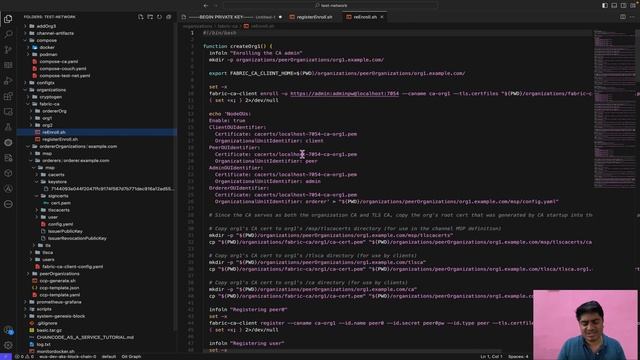640x360 pixels.
Task: Toggle the primary side bar visibility
Action: (x=604, y=5)
